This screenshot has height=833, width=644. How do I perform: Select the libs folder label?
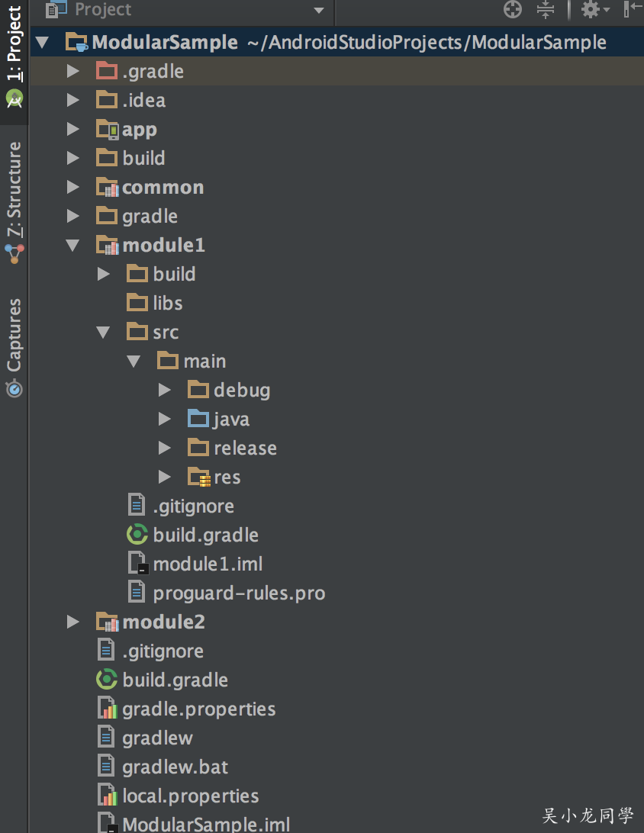tap(167, 303)
